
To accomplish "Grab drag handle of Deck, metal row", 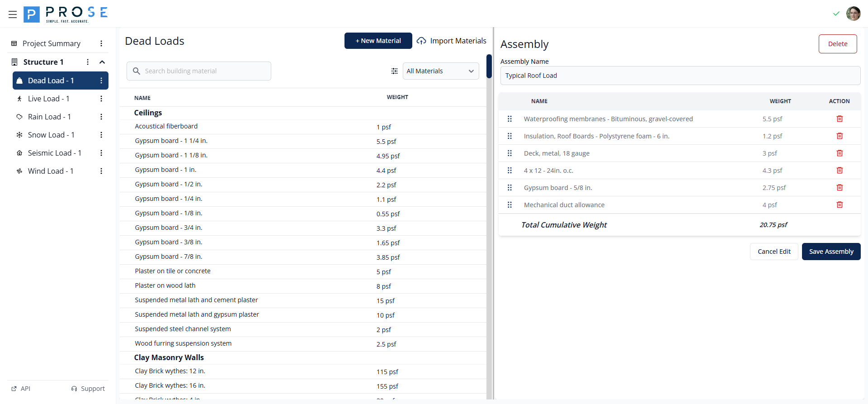I will click(x=509, y=153).
